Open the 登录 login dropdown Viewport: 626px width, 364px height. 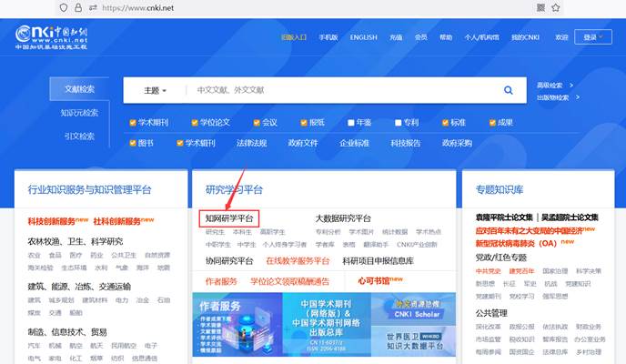593,37
